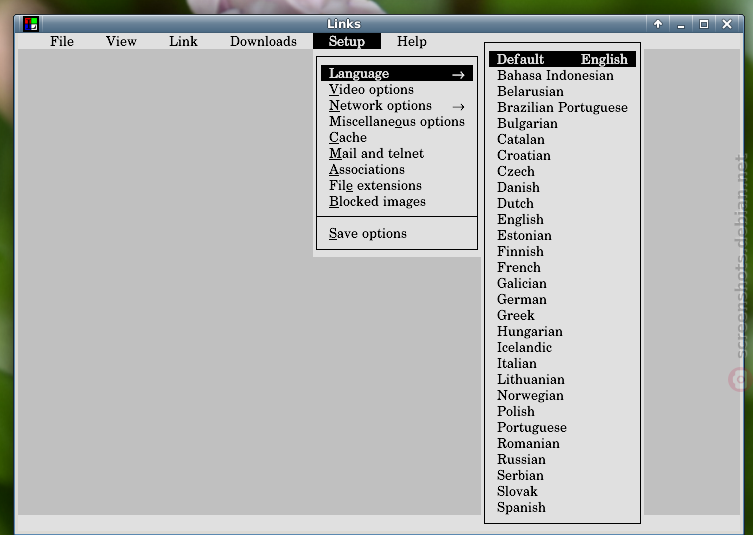Close the open Setup menu
The width and height of the screenshot is (753, 535).
point(347,41)
